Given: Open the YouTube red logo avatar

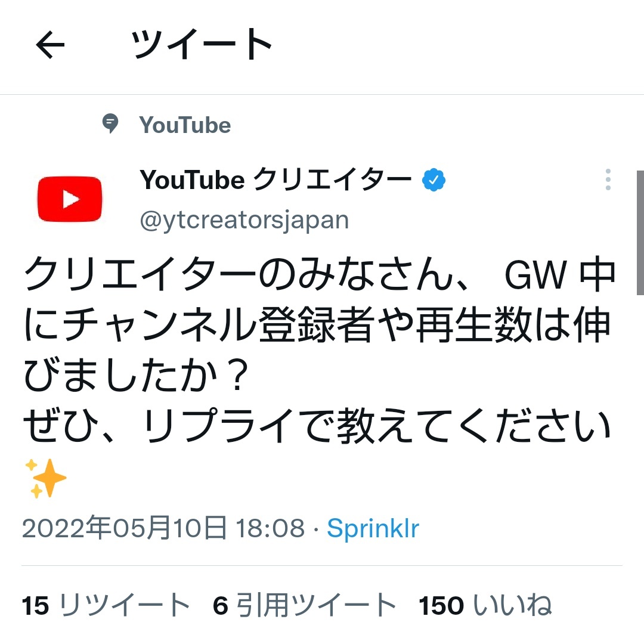Looking at the screenshot, I should 69,199.
